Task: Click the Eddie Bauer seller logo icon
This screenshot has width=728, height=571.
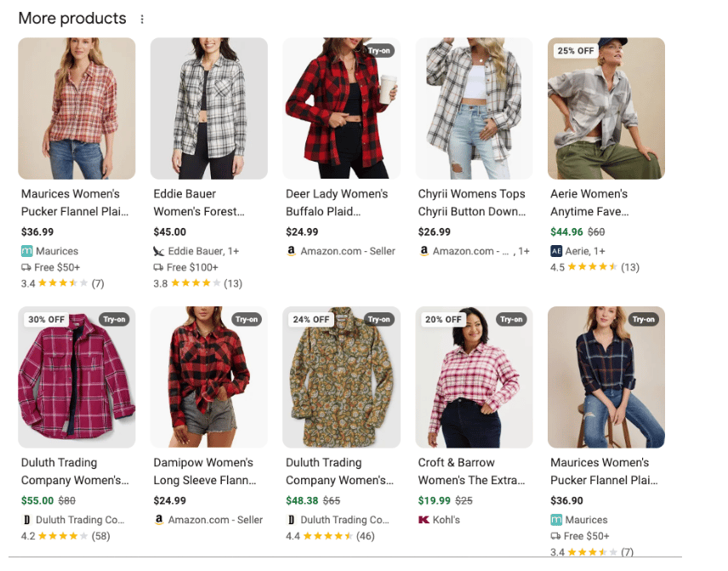Action: (x=159, y=251)
